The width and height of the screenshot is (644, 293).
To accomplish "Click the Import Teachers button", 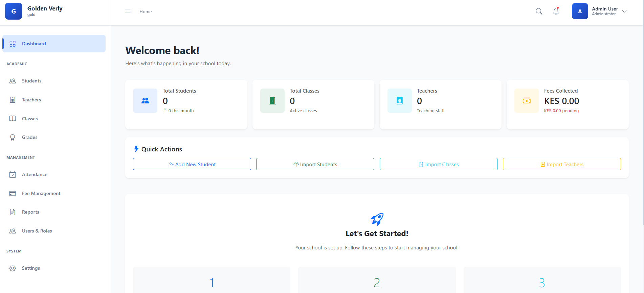I will 562,164.
